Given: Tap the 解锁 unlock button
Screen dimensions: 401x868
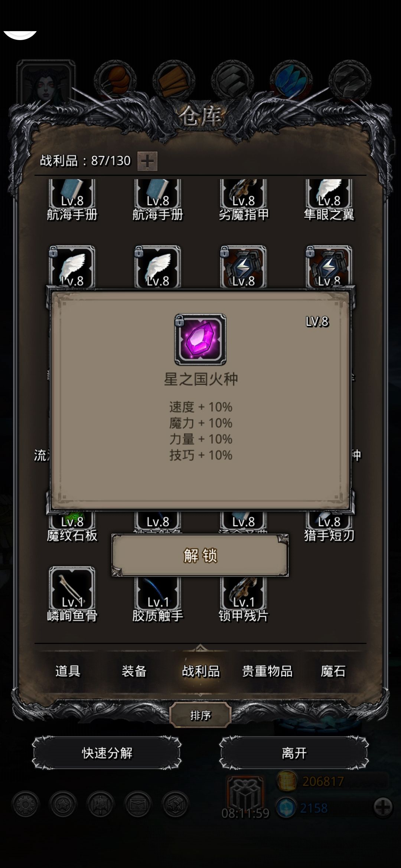Looking at the screenshot, I should pos(200,555).
